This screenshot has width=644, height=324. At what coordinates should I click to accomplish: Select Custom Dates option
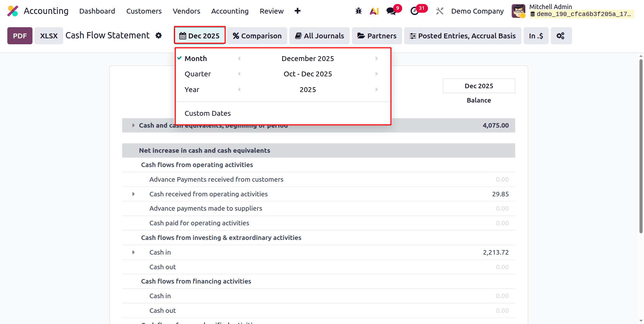click(208, 113)
